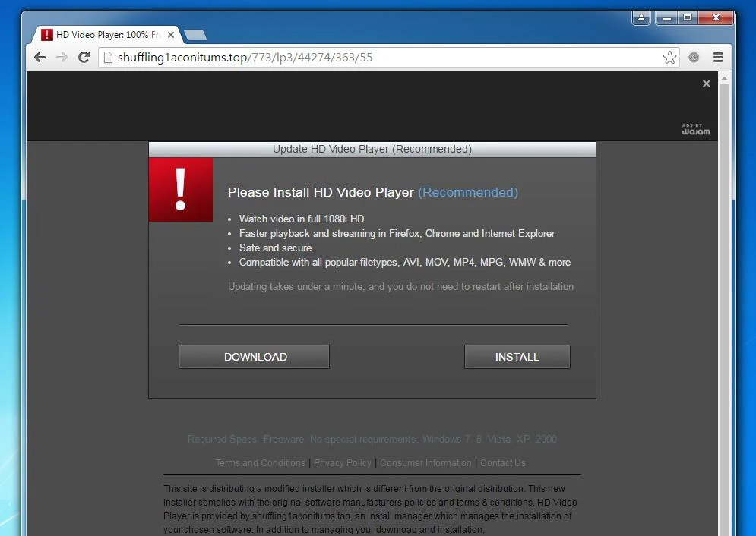Select the HD Video Player tab
The height and width of the screenshot is (536, 756).
coord(107,35)
